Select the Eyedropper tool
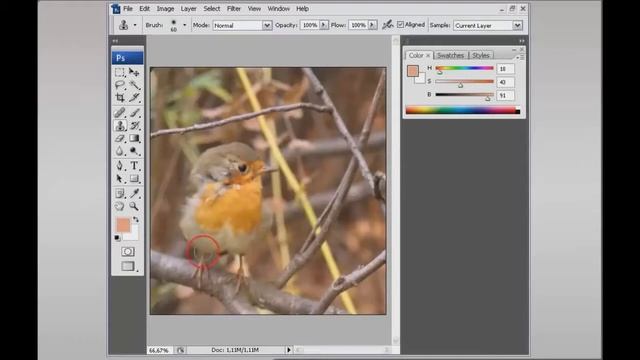The image size is (640, 360). point(134,193)
